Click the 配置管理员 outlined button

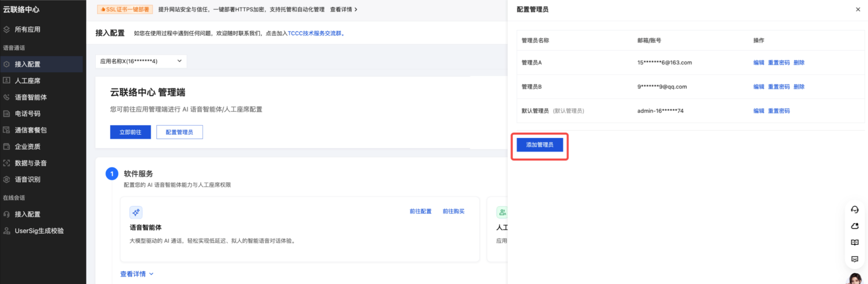[x=179, y=132]
